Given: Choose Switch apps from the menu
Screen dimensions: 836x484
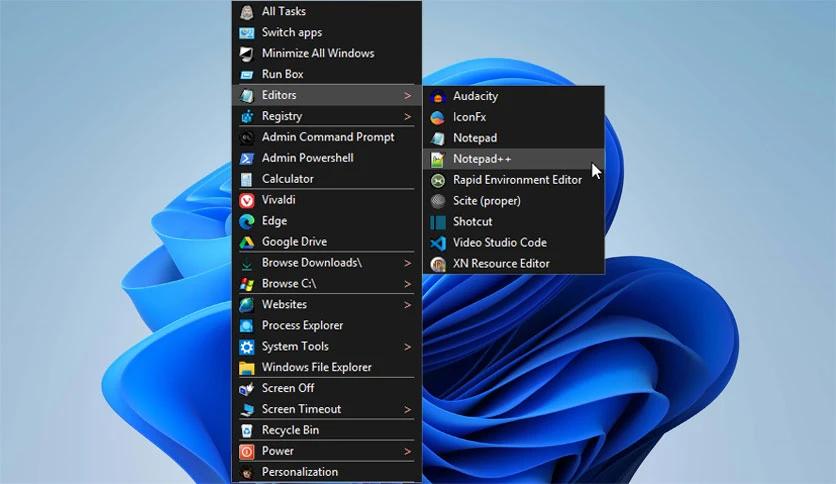Looking at the screenshot, I should [x=327, y=33].
